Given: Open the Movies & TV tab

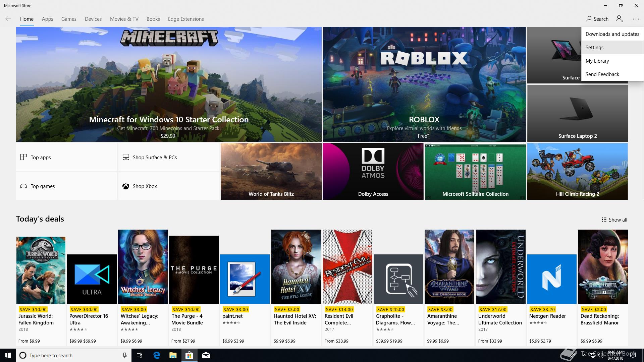Looking at the screenshot, I should pyautogui.click(x=124, y=19).
